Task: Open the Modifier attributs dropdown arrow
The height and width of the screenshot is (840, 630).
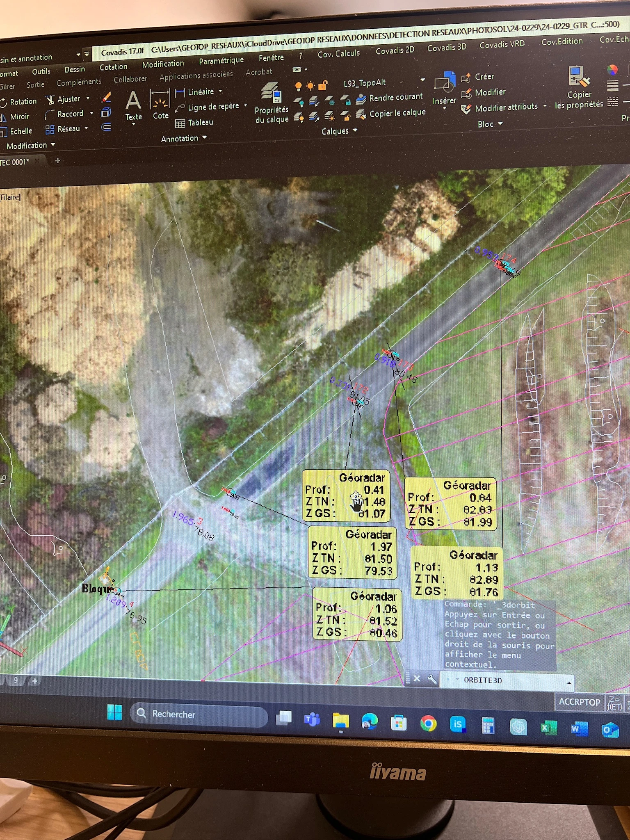Action: [545, 106]
